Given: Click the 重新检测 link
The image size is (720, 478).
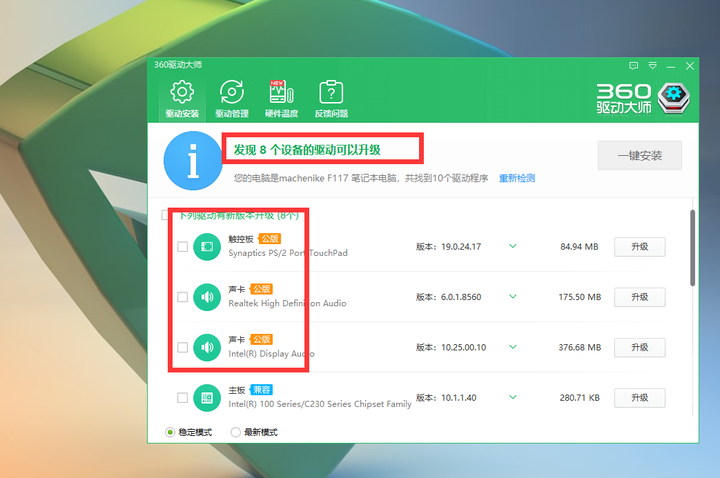Looking at the screenshot, I should tap(517, 178).
